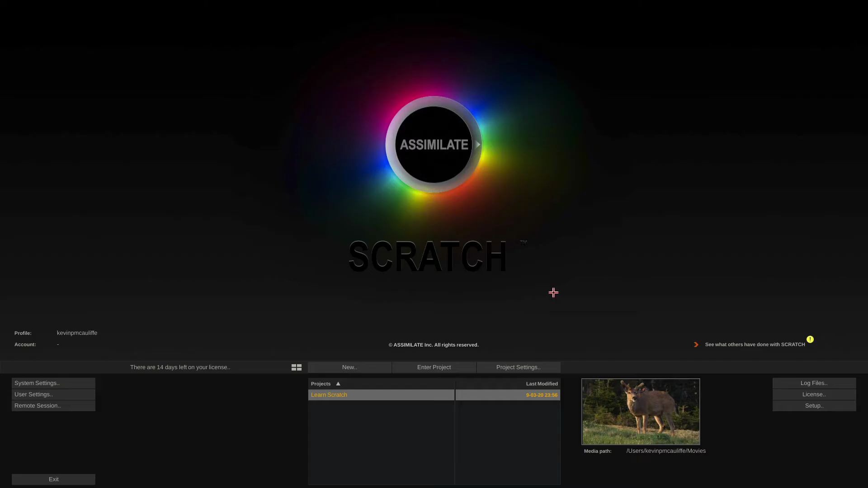Toggle profile kevinpmcauliffe visibility
The image size is (868, 488).
(76, 333)
